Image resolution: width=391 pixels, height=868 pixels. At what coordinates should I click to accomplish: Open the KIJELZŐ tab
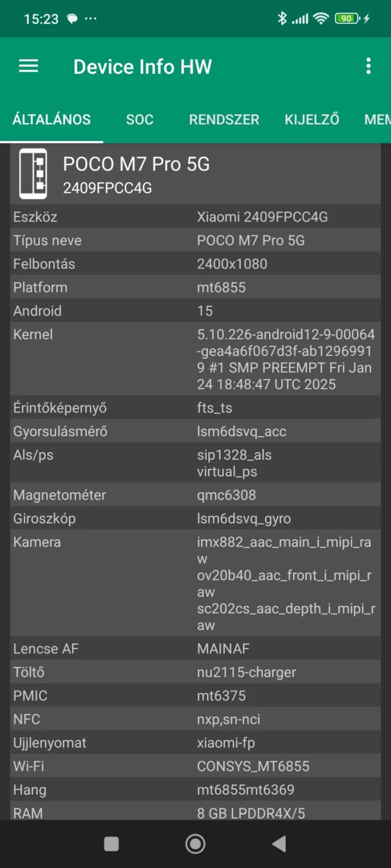(x=312, y=119)
